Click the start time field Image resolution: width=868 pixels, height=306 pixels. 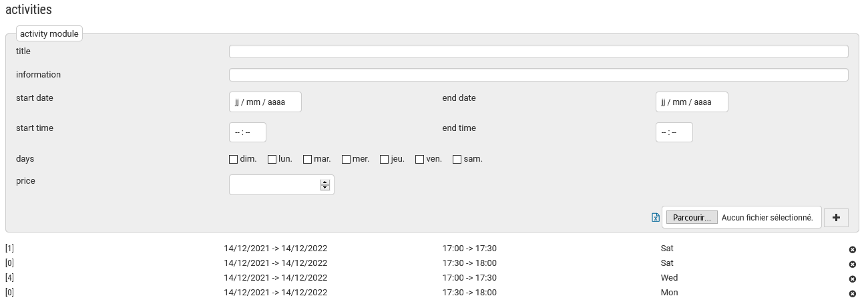[248, 132]
